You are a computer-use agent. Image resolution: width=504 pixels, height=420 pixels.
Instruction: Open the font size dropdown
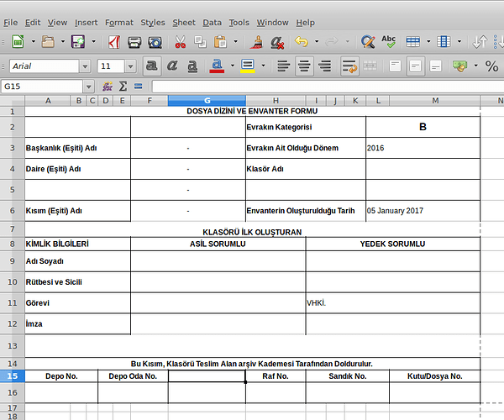point(130,66)
